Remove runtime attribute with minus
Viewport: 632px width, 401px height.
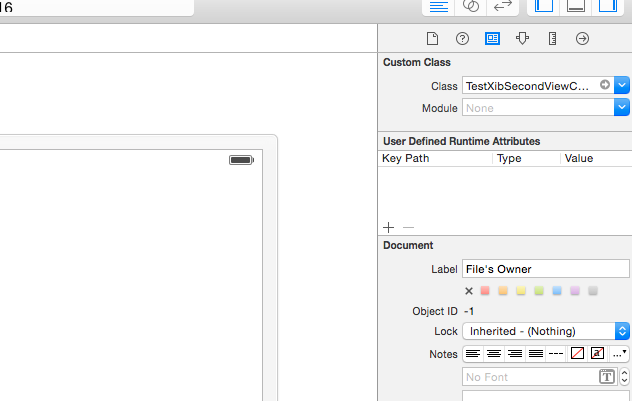(408, 227)
